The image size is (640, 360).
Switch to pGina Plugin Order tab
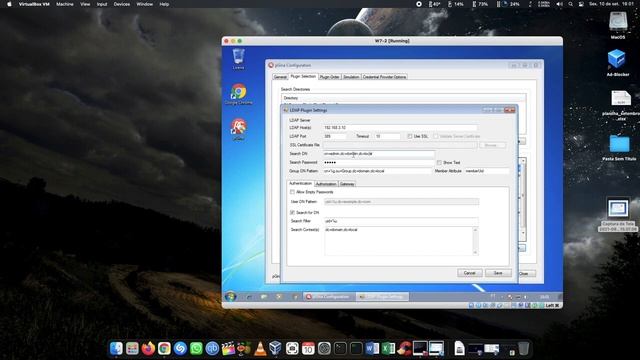(x=329, y=77)
